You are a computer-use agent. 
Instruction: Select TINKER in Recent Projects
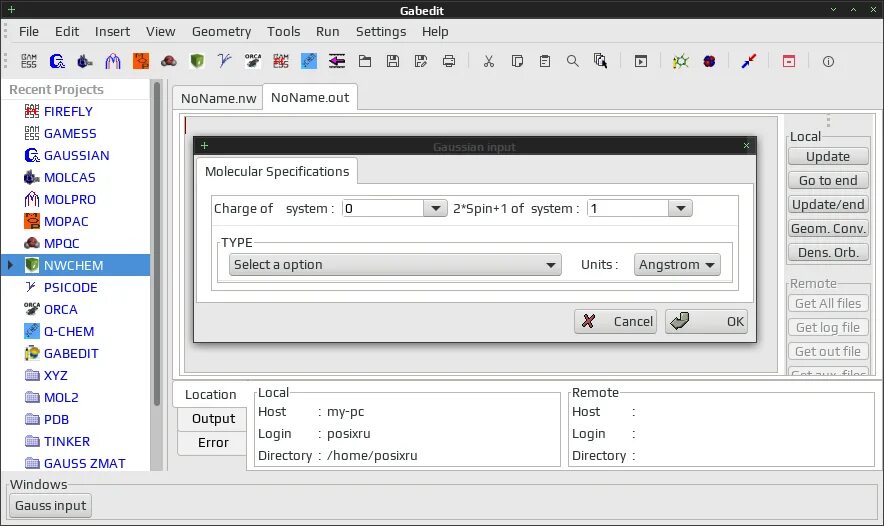(67, 441)
